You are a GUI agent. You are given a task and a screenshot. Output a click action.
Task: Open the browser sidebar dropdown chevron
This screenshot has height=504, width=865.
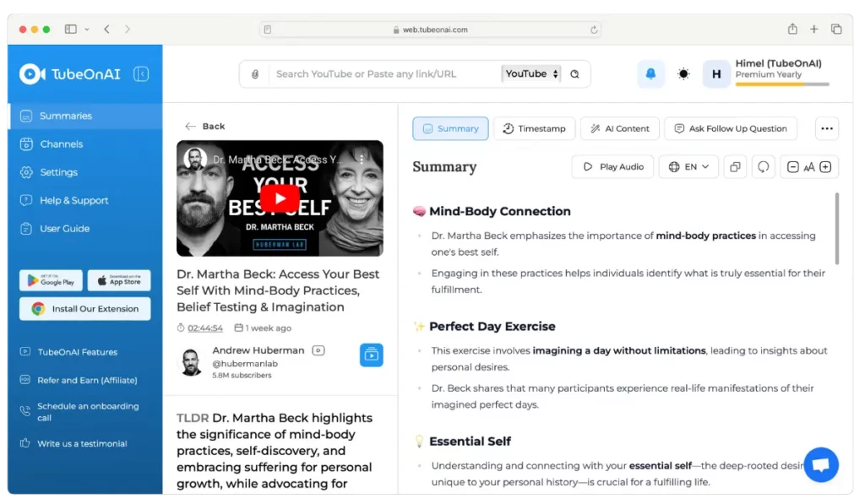click(87, 30)
